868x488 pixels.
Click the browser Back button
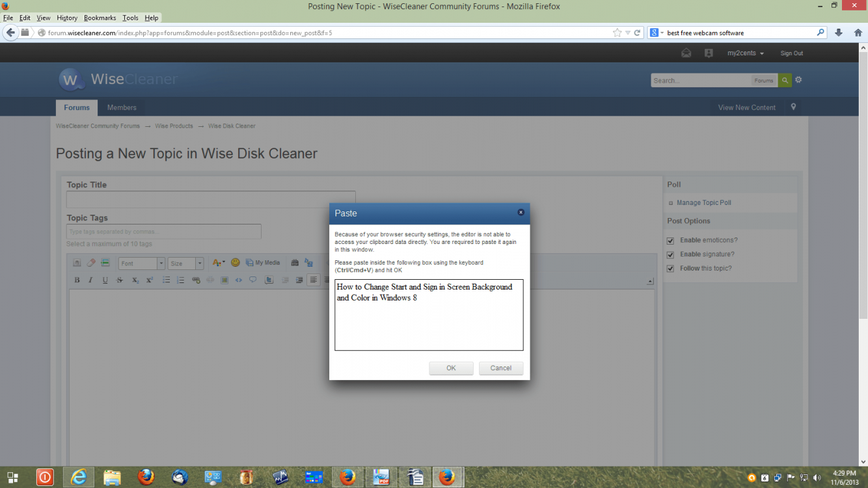click(10, 33)
